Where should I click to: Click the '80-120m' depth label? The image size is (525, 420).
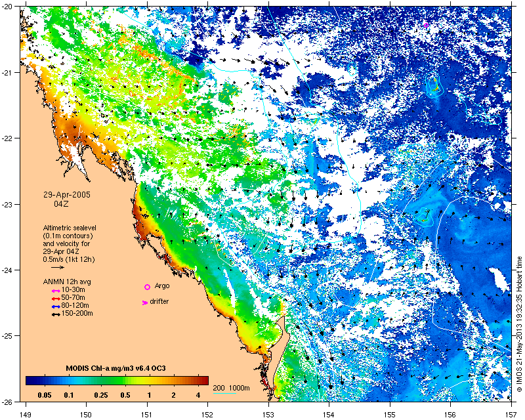click(75, 305)
